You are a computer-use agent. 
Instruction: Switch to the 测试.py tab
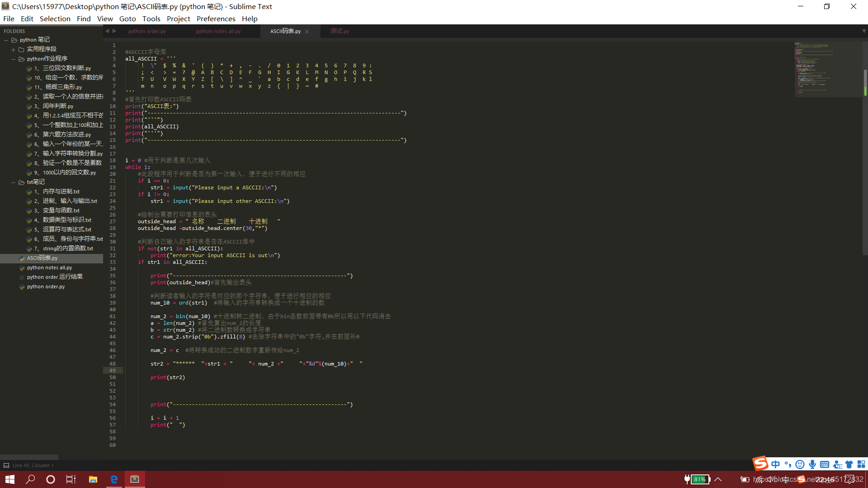pos(340,31)
